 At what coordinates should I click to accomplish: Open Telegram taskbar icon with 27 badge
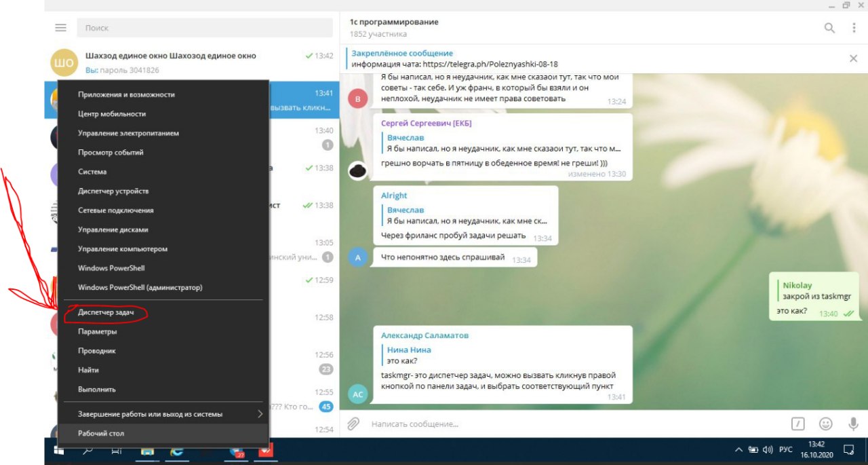[236, 451]
